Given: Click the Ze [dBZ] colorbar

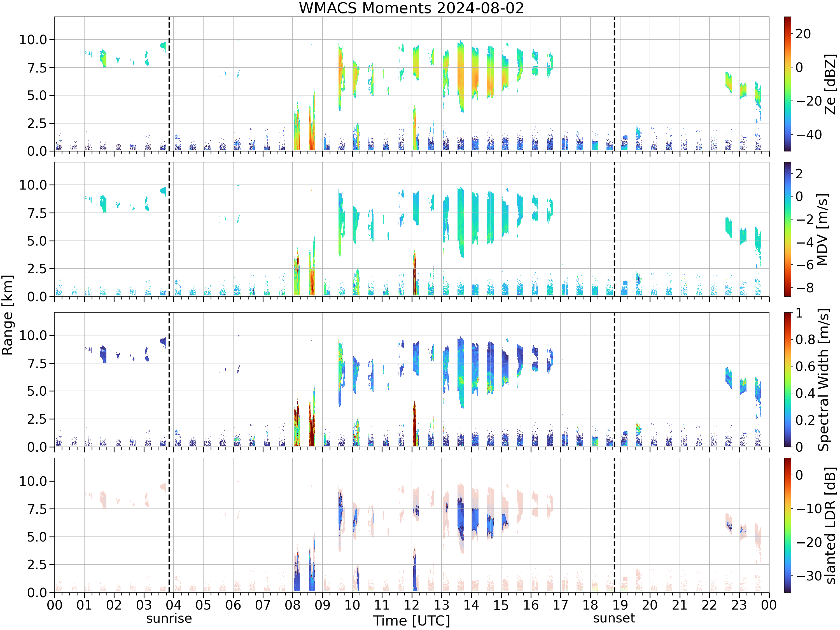Looking at the screenshot, I should [x=788, y=84].
